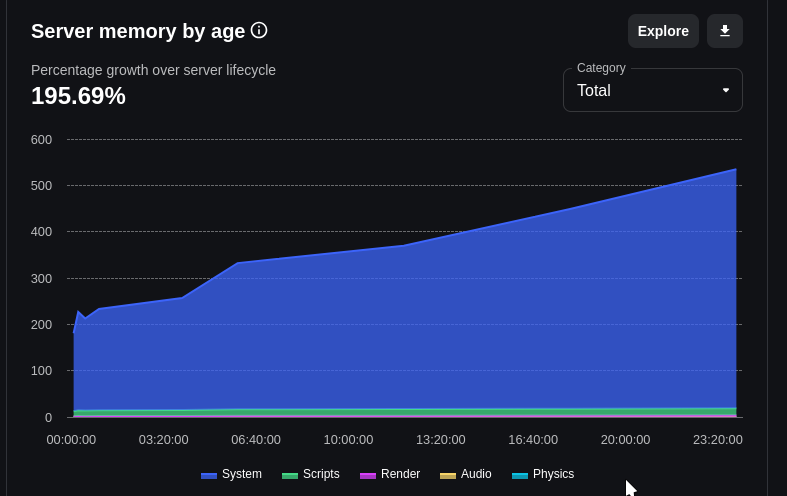Open the Category dropdown showing Total
This screenshot has height=496, width=787.
(x=652, y=90)
